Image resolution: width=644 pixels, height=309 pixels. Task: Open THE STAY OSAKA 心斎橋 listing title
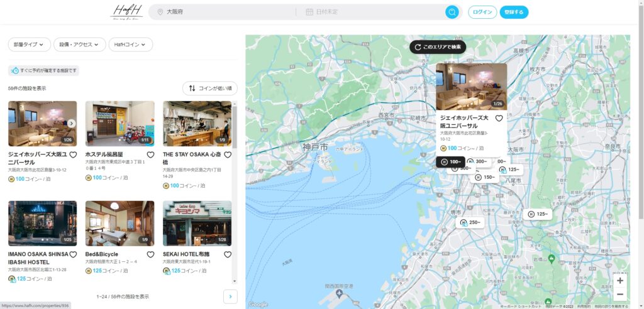(192, 158)
